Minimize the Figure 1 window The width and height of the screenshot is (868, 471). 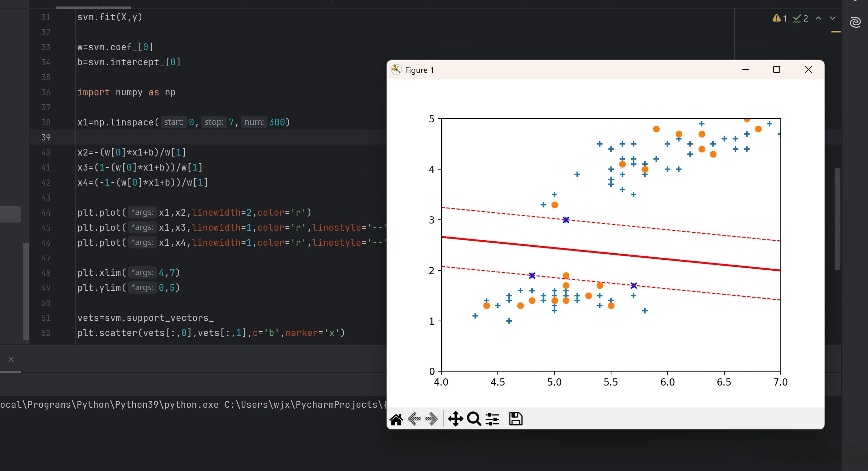click(746, 70)
